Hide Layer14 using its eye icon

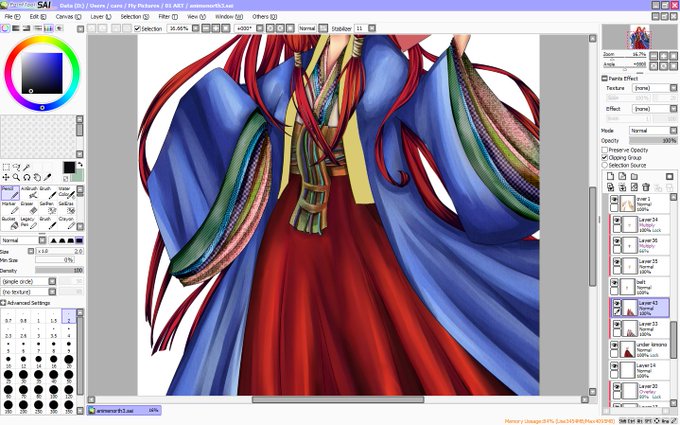point(615,366)
